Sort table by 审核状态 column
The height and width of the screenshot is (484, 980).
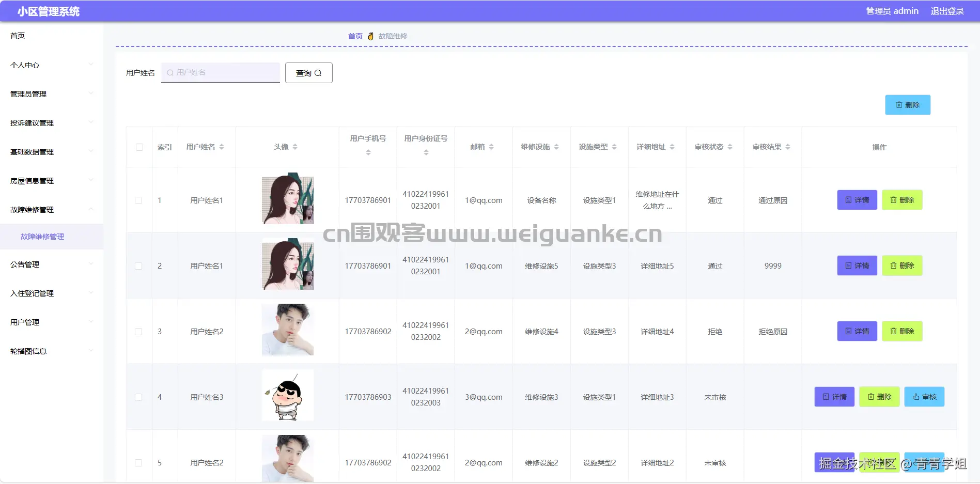click(x=730, y=147)
